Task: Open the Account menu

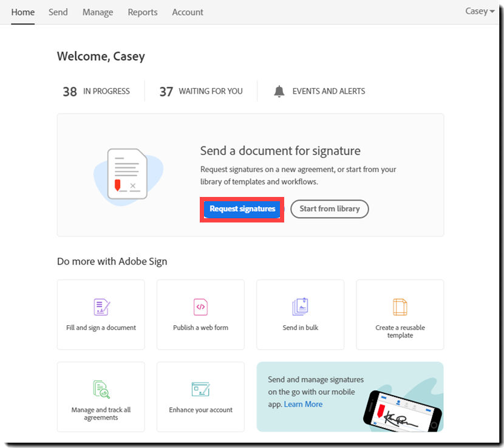Action: pos(187,12)
